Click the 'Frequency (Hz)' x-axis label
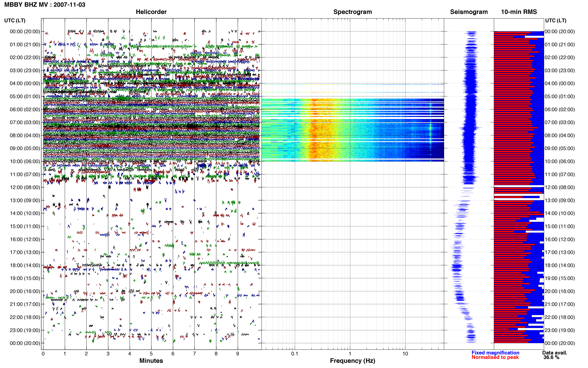 [352, 361]
